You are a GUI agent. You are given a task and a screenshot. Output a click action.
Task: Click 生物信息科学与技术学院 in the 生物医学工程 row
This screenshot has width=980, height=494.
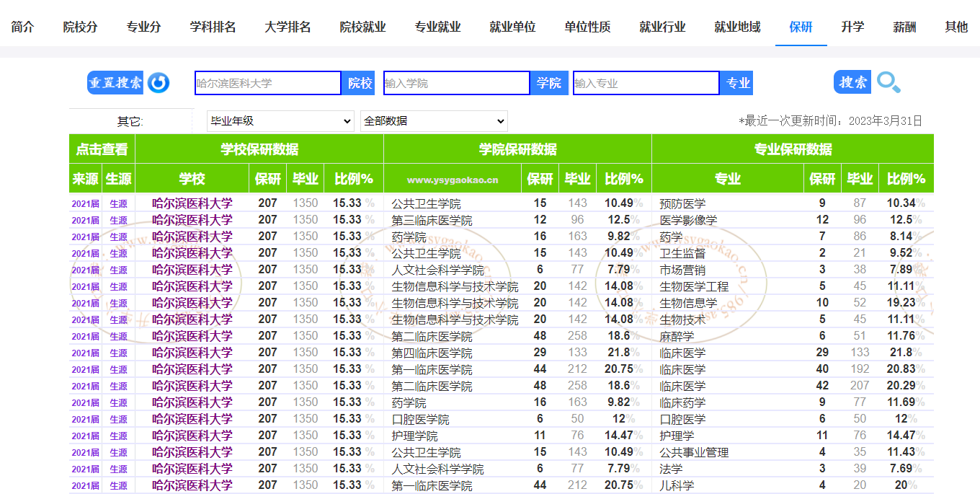point(455,287)
